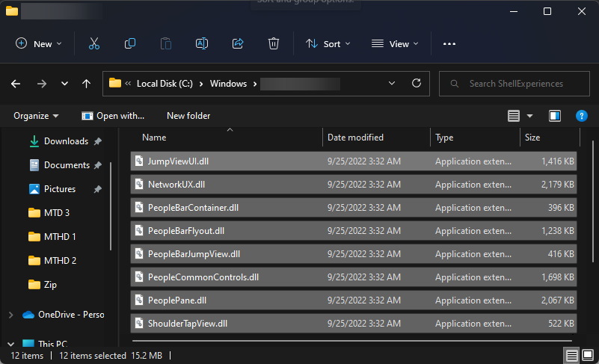The height and width of the screenshot is (364, 599).
Task: Select the PeoplePane.dll file
Action: pyautogui.click(x=177, y=300)
